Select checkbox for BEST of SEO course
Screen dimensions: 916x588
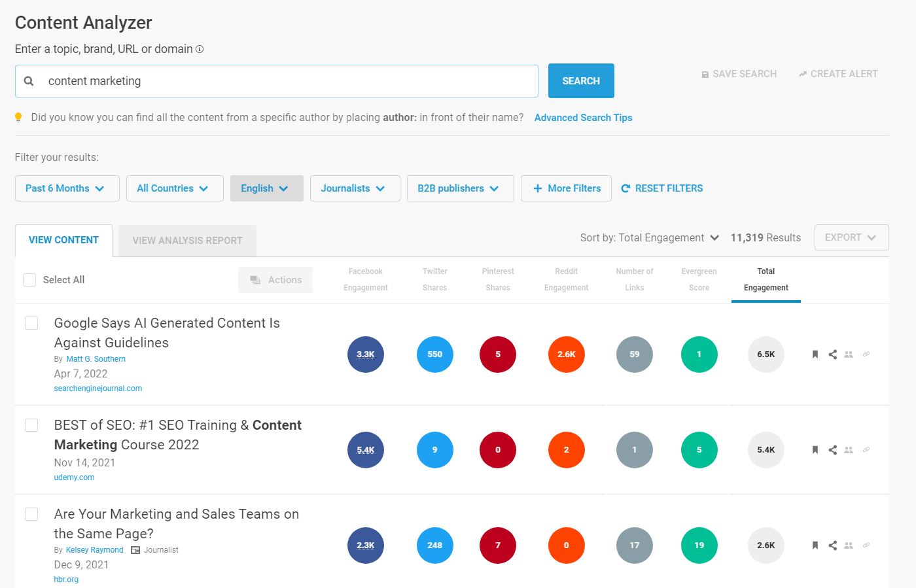(x=31, y=425)
